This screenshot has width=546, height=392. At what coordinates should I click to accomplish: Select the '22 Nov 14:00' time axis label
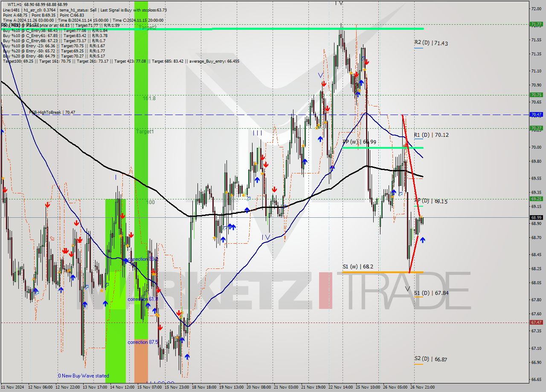(341, 387)
